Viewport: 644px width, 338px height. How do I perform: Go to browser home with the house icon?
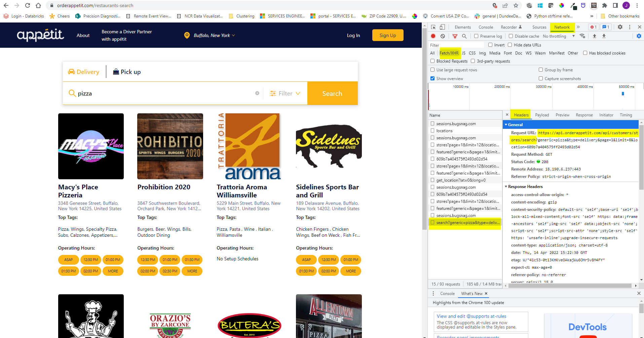[38, 5]
